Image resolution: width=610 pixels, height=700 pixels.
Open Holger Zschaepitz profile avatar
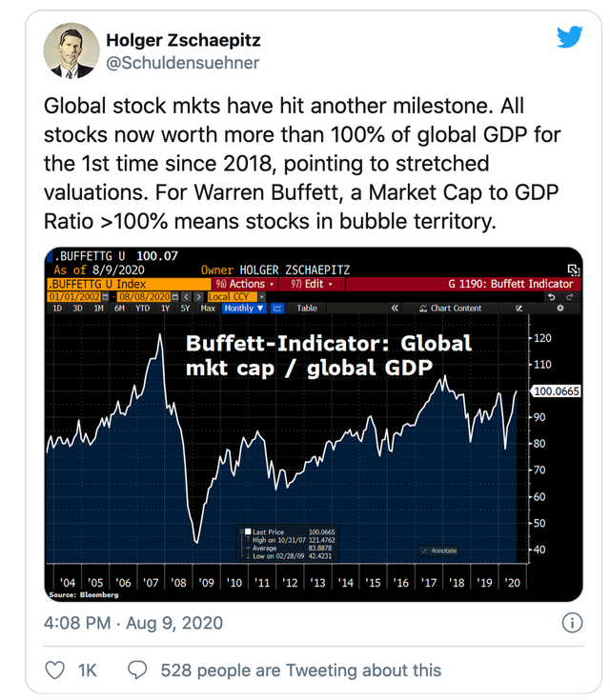71,50
